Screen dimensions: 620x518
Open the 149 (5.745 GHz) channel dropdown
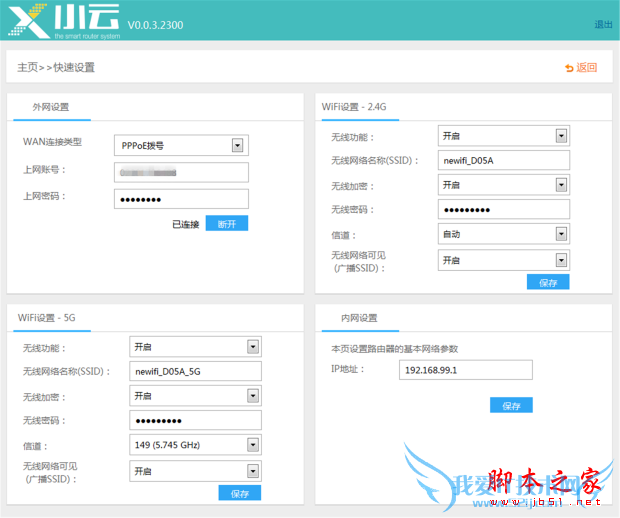pos(195,445)
